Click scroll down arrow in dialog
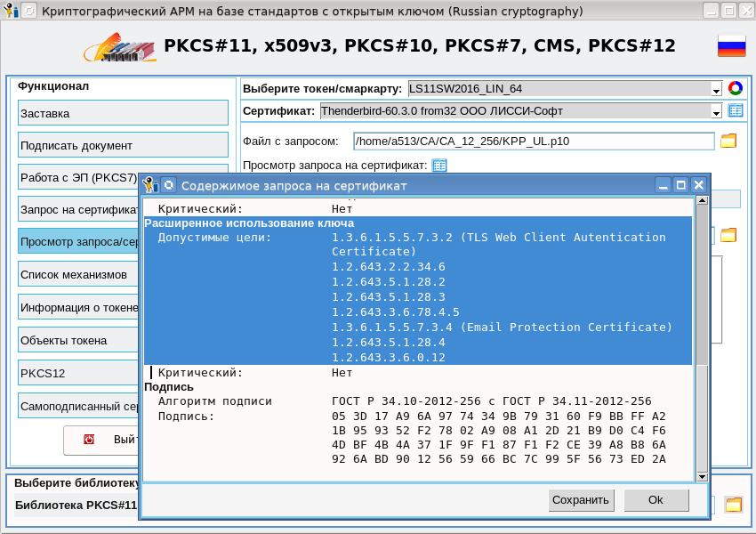 (x=702, y=477)
